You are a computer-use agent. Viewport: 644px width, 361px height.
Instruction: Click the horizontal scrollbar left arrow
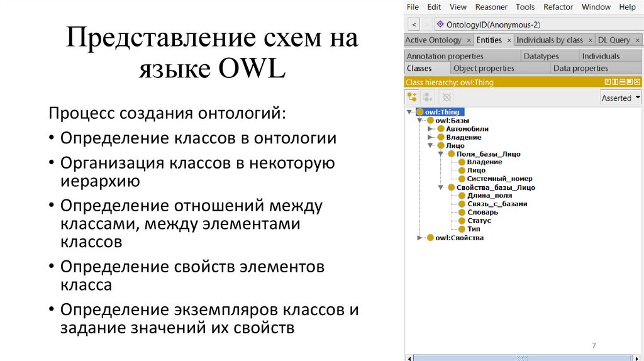point(409,358)
